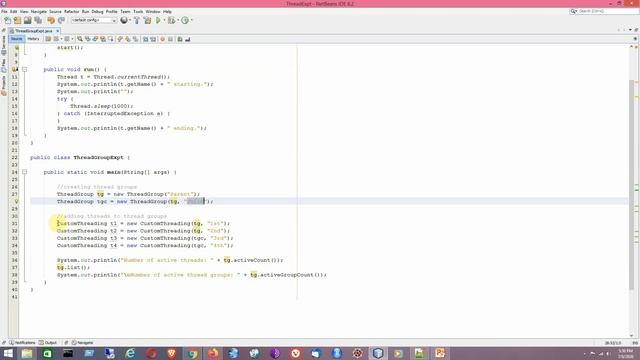Click the Stop Macro Recording icon
The image size is (640, 360).
[x=170, y=39]
